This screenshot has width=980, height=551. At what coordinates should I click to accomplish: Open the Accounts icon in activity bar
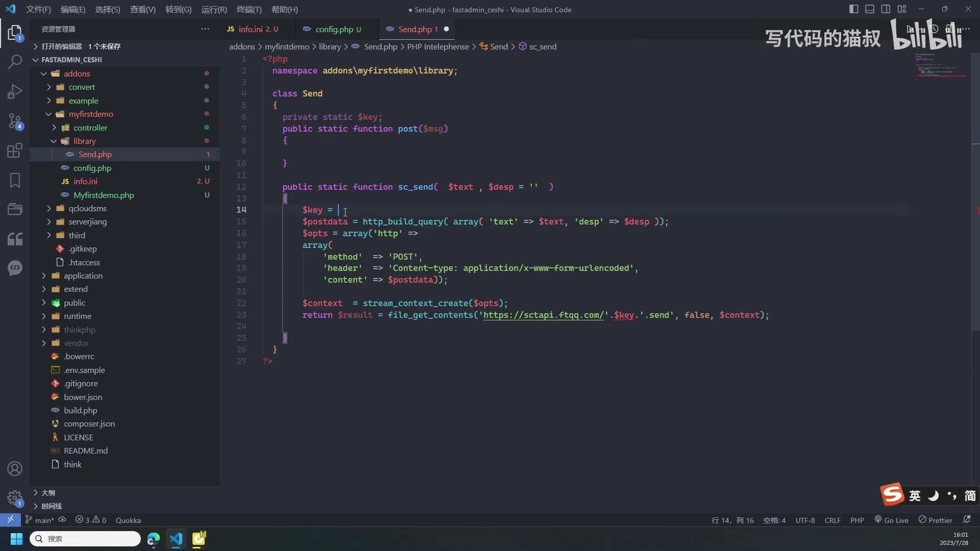click(x=15, y=468)
